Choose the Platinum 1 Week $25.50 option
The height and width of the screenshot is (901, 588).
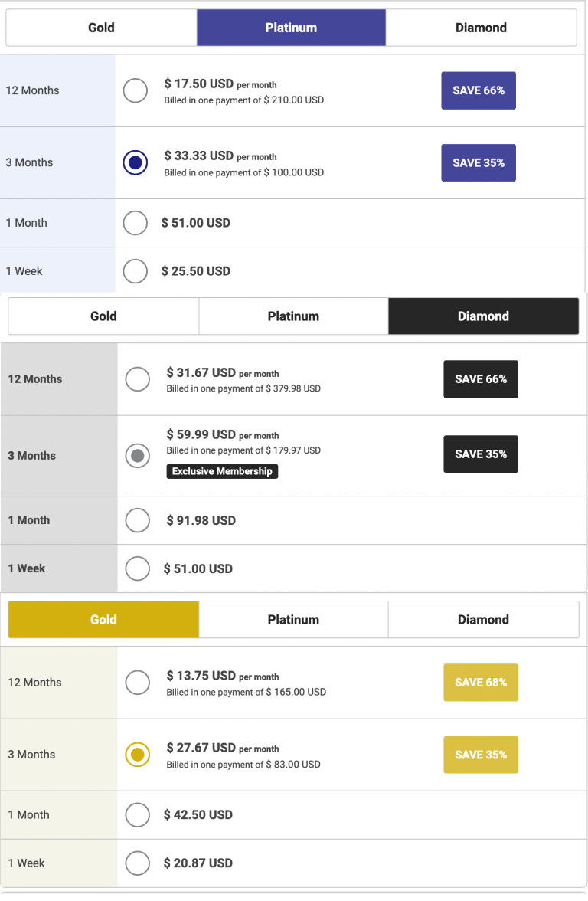click(x=136, y=271)
